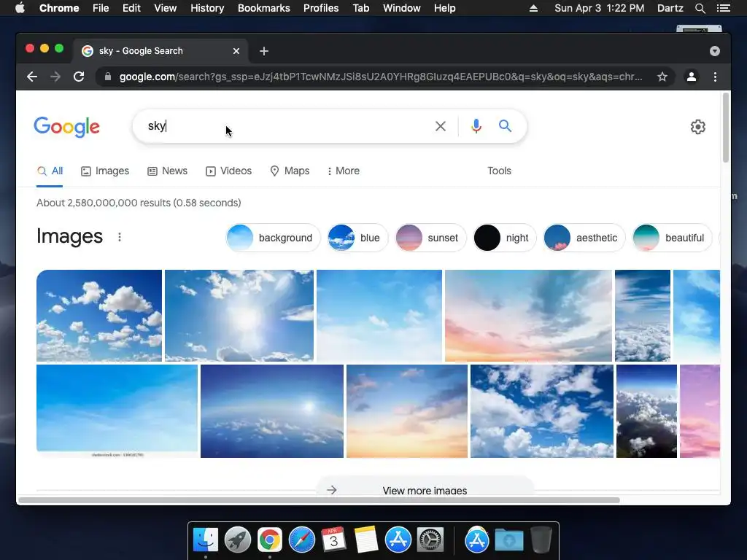Start voice search with the microphone
The image size is (747, 560).
476,126
